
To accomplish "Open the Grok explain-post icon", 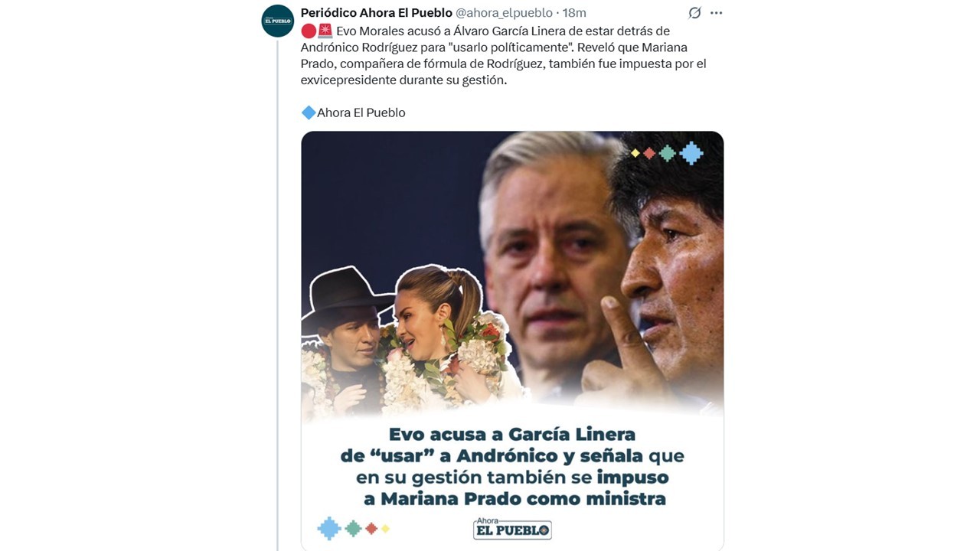I will [x=694, y=13].
